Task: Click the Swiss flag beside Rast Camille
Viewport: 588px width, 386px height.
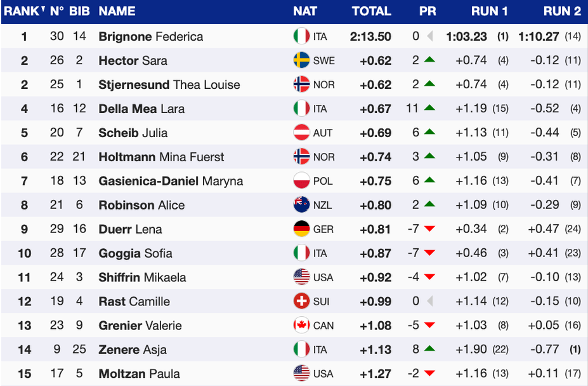Action: tap(301, 302)
